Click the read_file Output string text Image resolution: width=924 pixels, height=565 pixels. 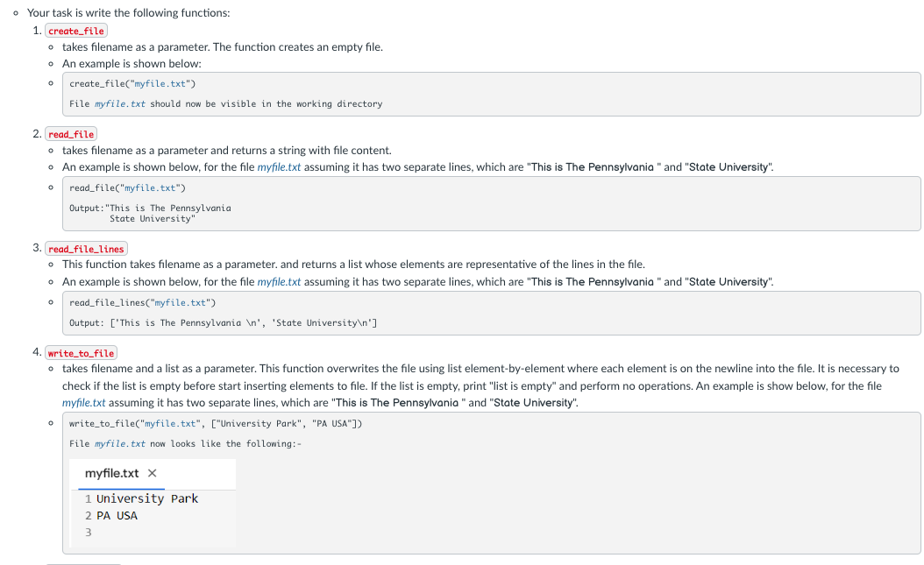click(x=151, y=213)
